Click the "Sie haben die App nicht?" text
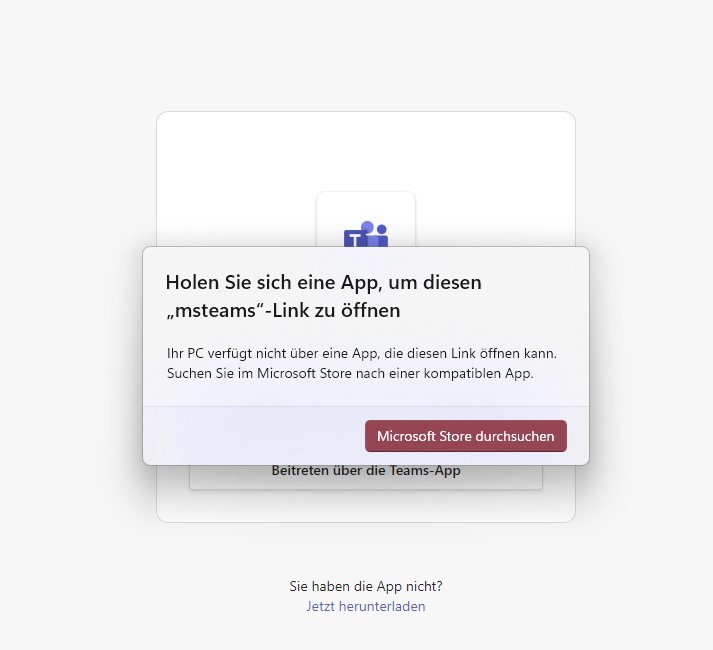Viewport: 713px width, 650px height. (x=366, y=586)
